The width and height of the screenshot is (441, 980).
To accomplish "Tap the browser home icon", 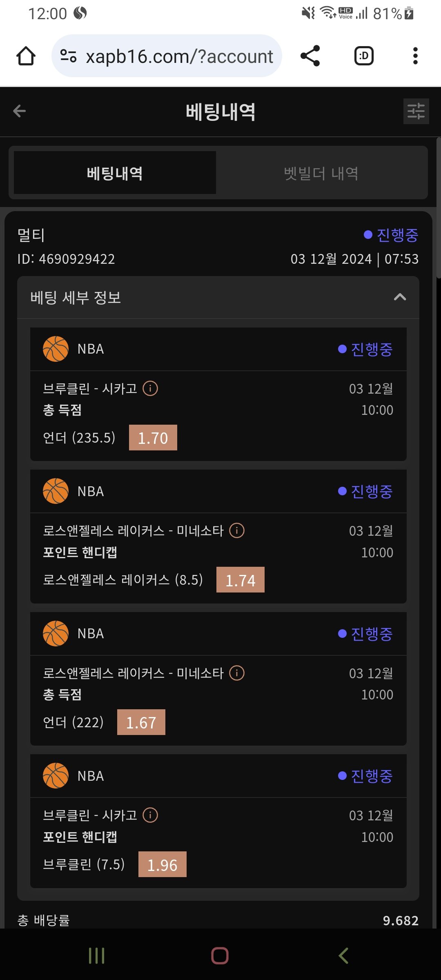I will click(x=26, y=56).
